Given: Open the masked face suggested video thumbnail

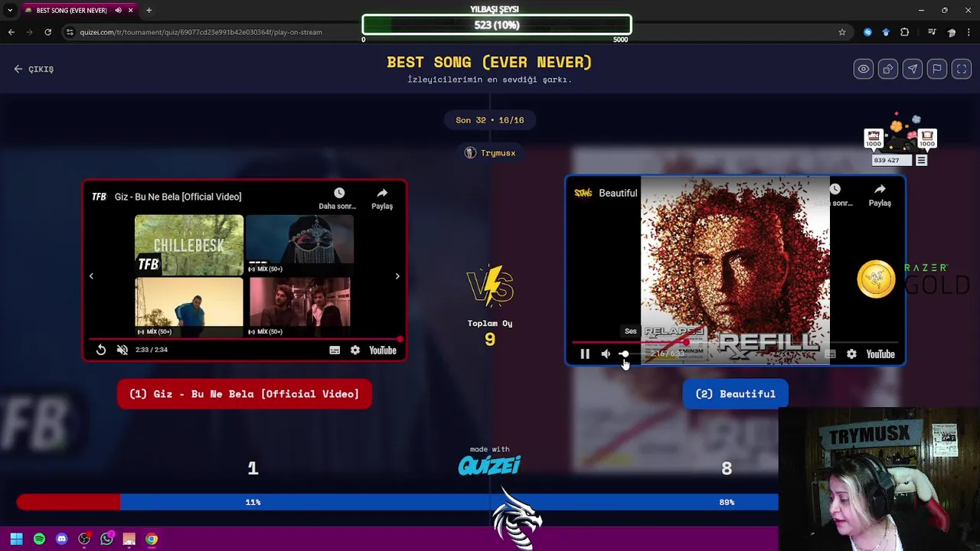Looking at the screenshot, I should [x=299, y=245].
